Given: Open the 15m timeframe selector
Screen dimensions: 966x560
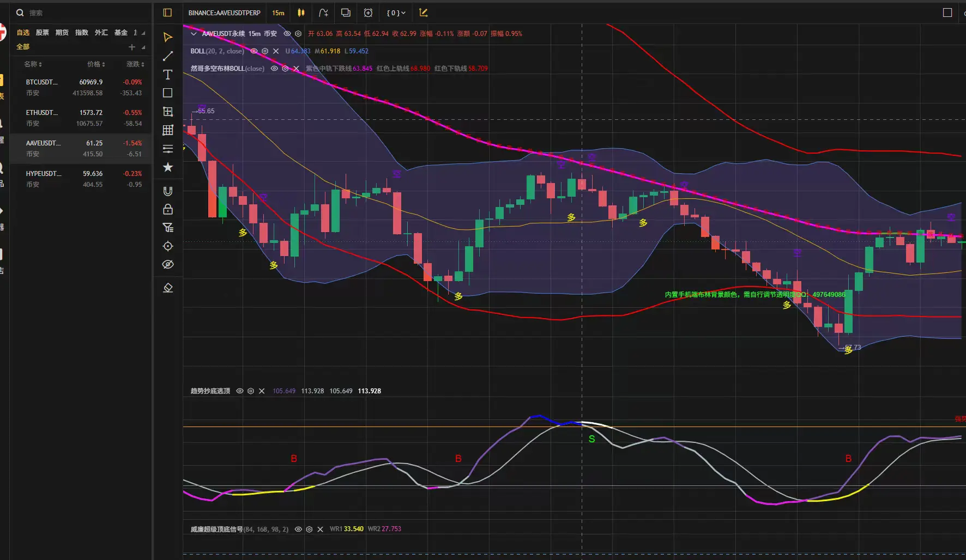Looking at the screenshot, I should point(278,13).
